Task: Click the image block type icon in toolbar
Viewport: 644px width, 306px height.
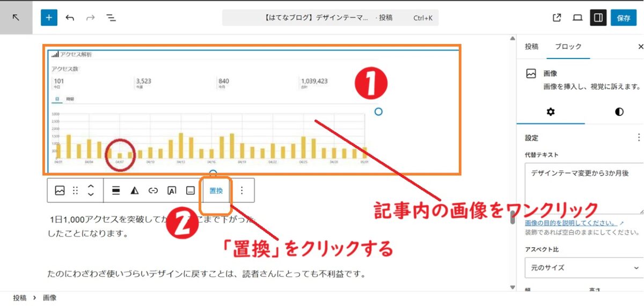Action: [x=60, y=190]
